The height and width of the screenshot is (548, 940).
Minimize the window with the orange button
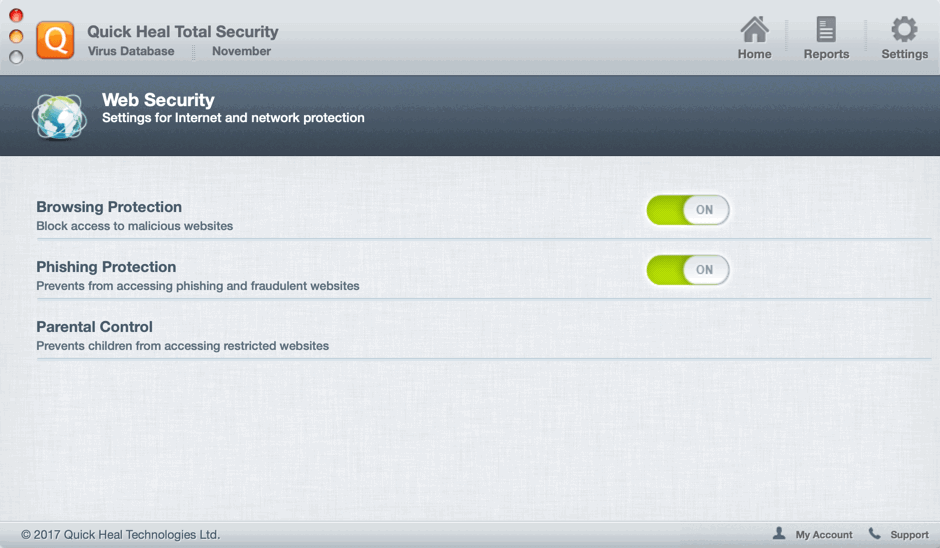click(x=16, y=36)
